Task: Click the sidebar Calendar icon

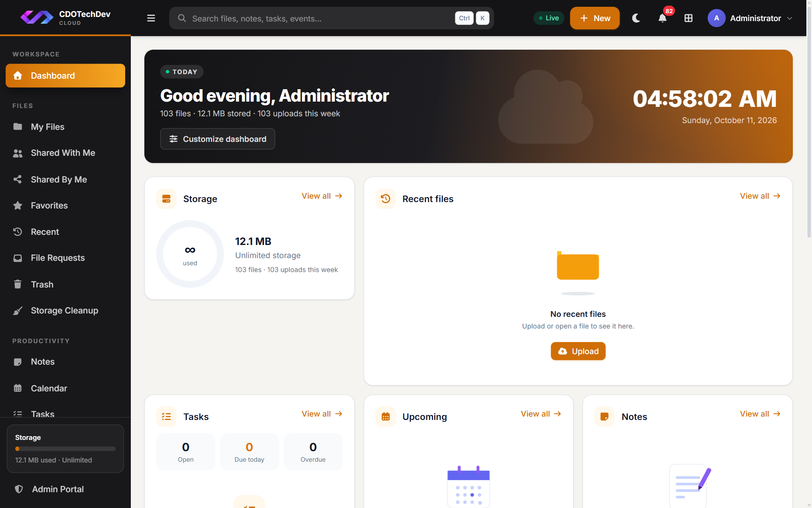Action: [18, 388]
